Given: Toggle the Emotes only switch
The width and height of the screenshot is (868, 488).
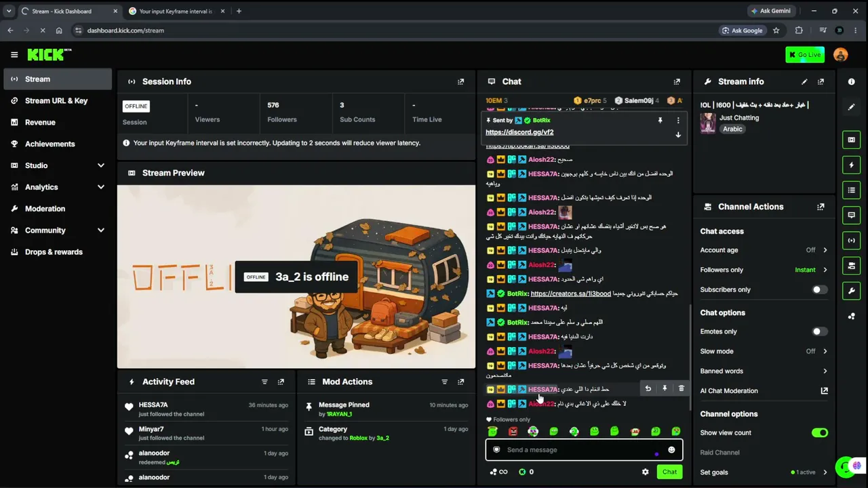Looking at the screenshot, I should (819, 332).
